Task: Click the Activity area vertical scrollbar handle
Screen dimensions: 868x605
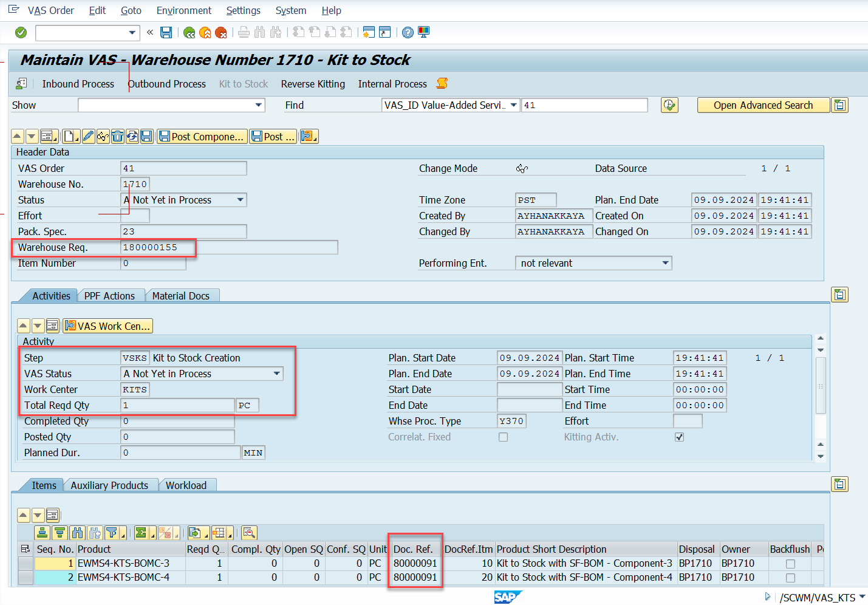Action: coord(821,386)
